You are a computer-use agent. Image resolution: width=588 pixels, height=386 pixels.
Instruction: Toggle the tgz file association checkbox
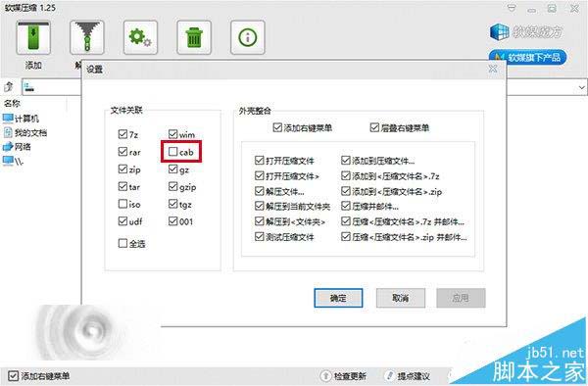tap(172, 204)
